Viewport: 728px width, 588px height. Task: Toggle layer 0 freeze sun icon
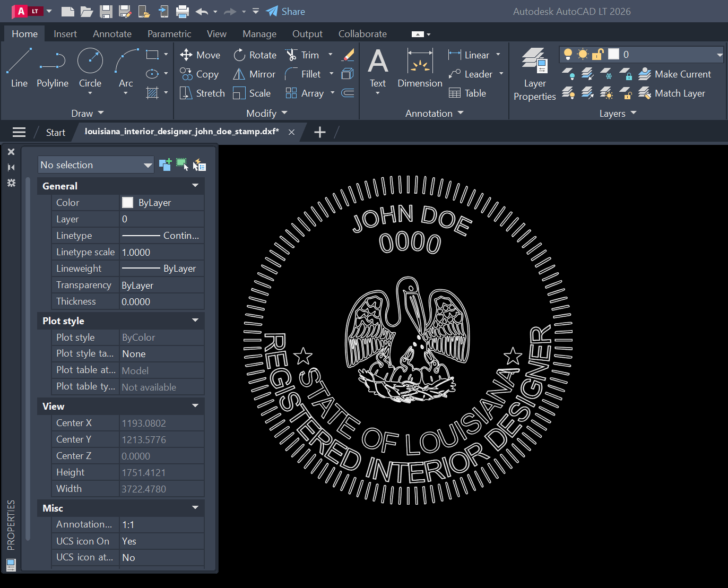point(583,54)
